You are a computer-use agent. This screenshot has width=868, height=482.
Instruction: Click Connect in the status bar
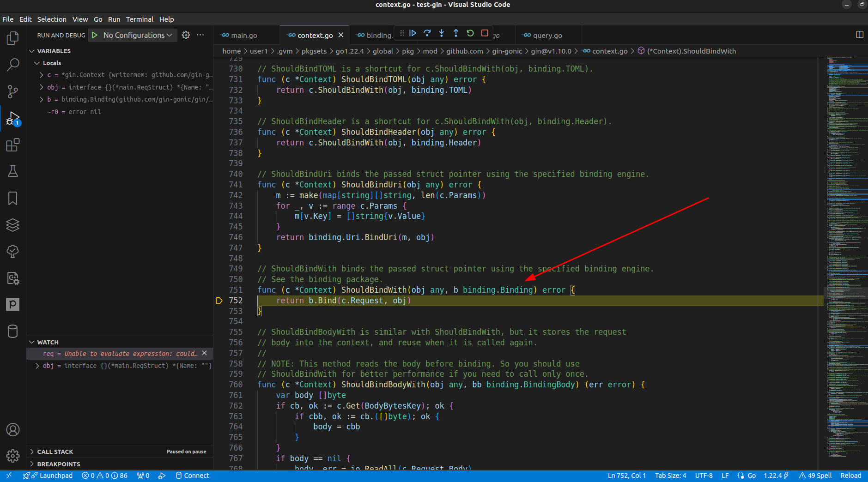pos(192,476)
